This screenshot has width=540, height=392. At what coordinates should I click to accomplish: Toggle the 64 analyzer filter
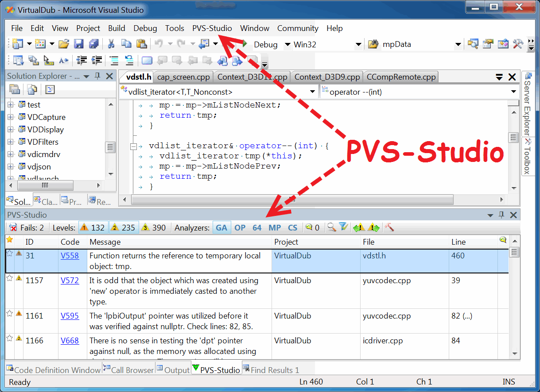pos(257,228)
